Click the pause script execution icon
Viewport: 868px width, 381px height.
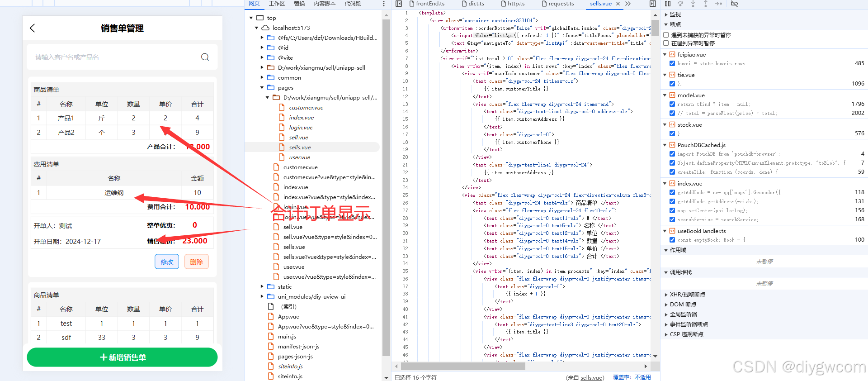[668, 4]
